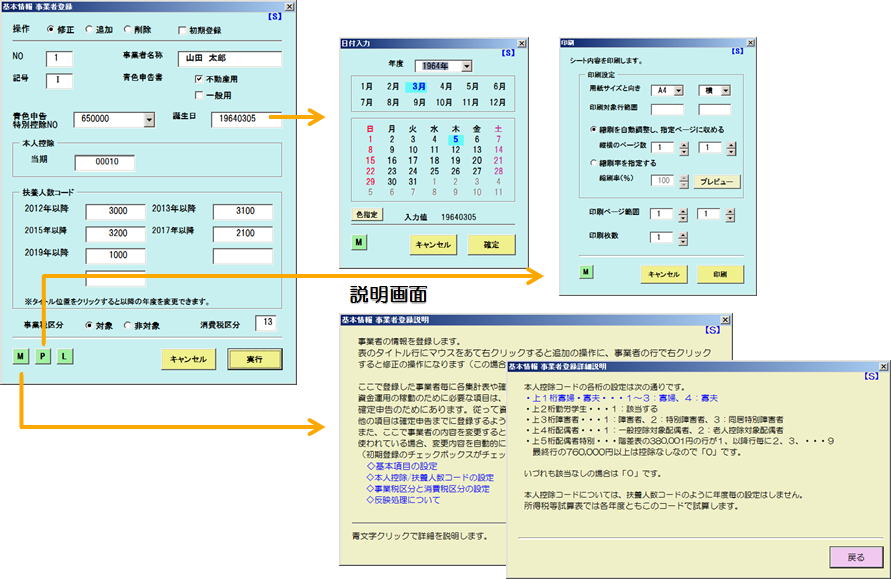Open the 年度 dropdown showing 1964年

467,66
